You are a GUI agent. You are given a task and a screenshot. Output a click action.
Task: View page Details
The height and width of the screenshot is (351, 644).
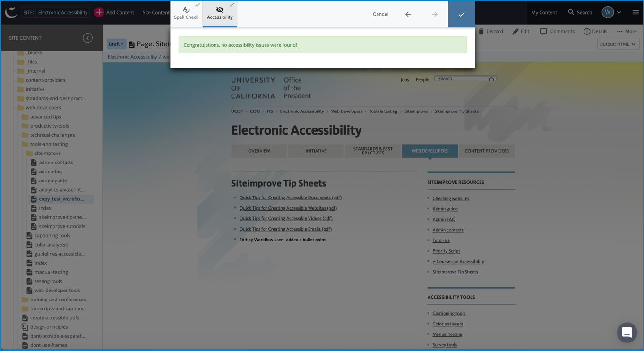coord(595,31)
